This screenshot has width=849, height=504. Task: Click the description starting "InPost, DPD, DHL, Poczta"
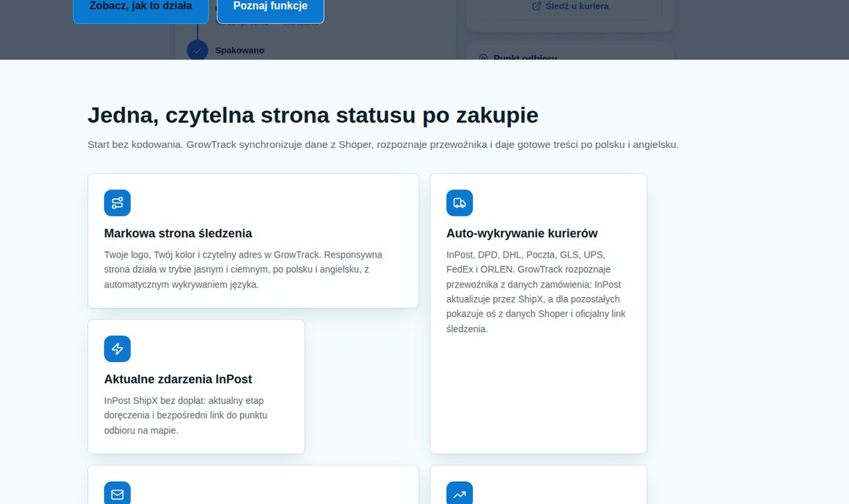click(x=536, y=292)
